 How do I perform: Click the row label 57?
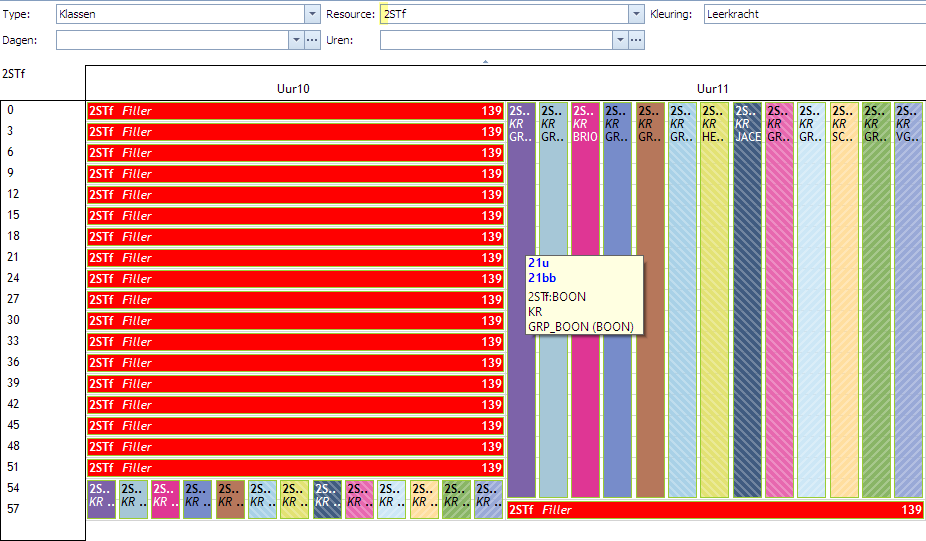click(x=14, y=509)
